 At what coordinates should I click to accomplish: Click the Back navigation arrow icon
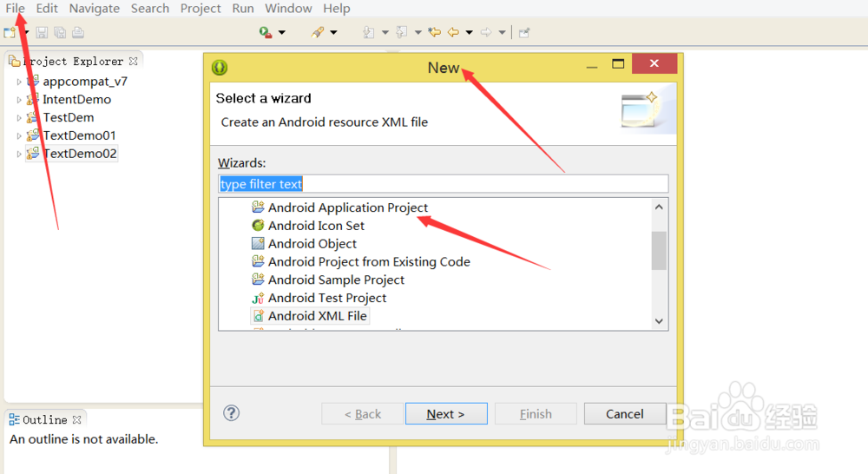453,33
